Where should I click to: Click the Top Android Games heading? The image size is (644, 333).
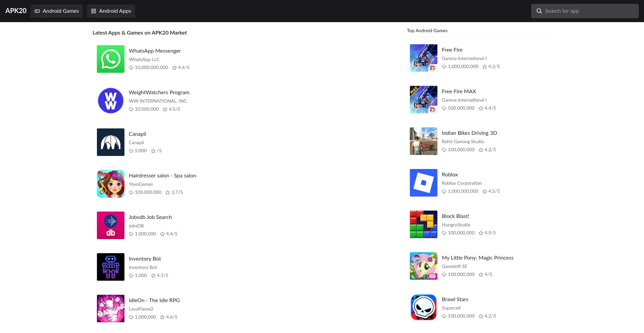427,31
